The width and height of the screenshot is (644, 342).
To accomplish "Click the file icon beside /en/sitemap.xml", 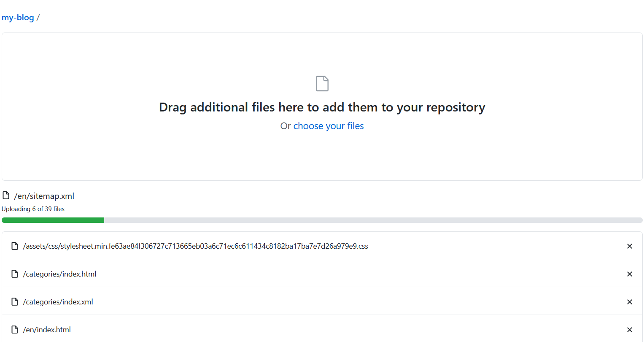I will click(x=6, y=195).
